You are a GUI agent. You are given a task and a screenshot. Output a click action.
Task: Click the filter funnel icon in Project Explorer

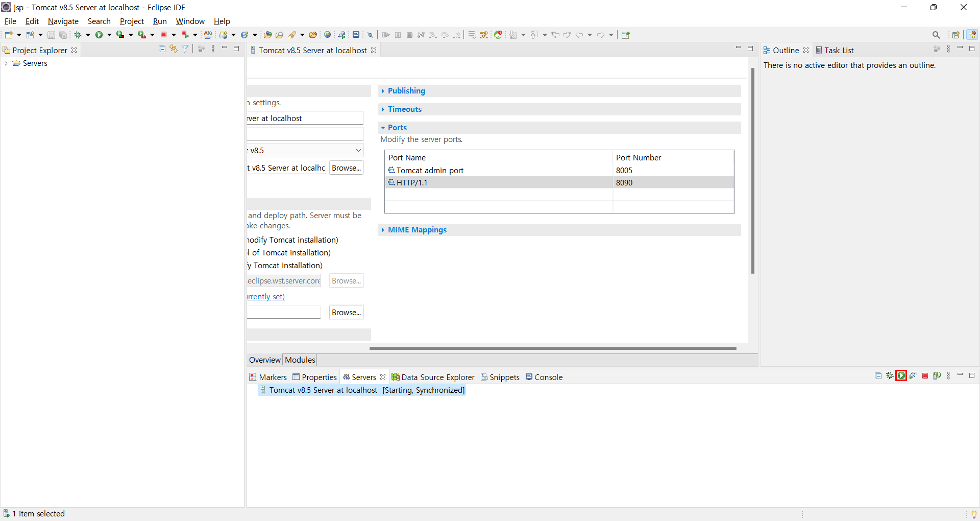[185, 49]
